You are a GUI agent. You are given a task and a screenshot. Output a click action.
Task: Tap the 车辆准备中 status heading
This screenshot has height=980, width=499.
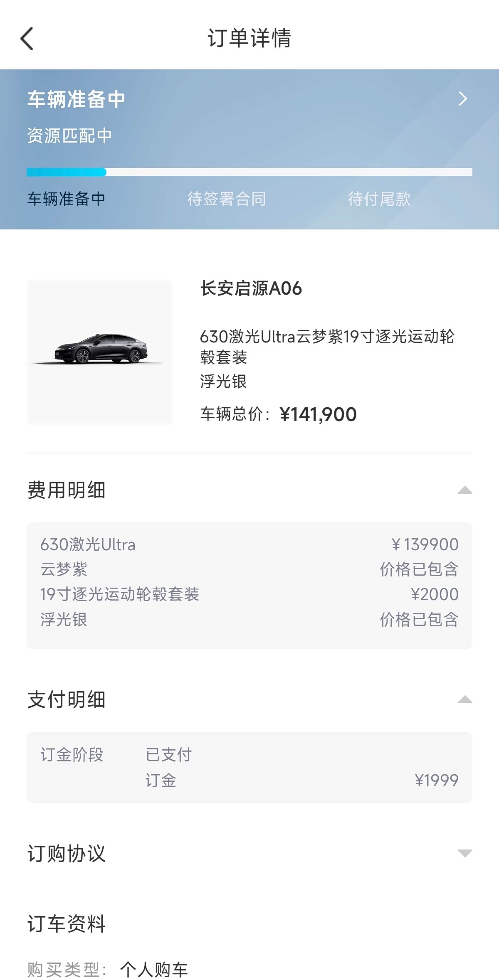tap(77, 99)
